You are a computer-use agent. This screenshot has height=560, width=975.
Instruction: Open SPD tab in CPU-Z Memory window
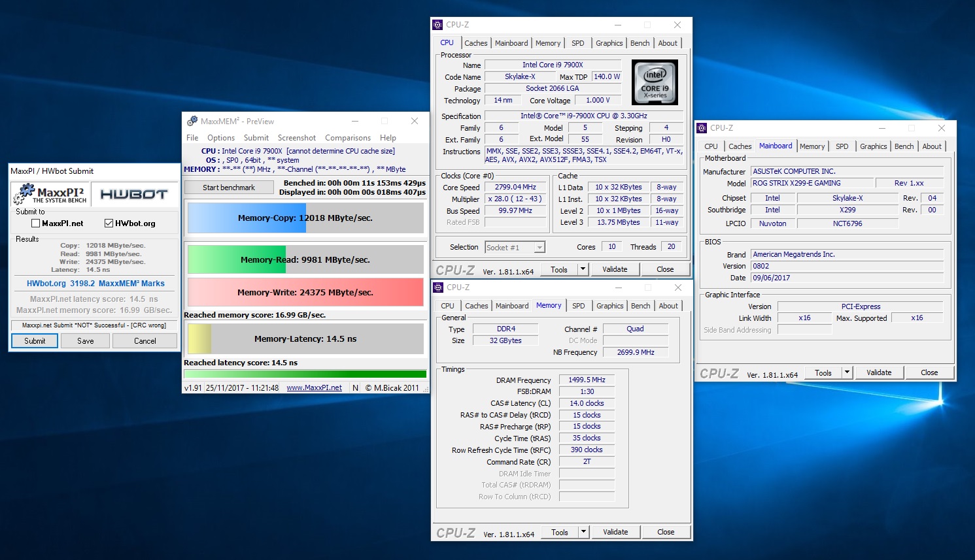coord(579,306)
